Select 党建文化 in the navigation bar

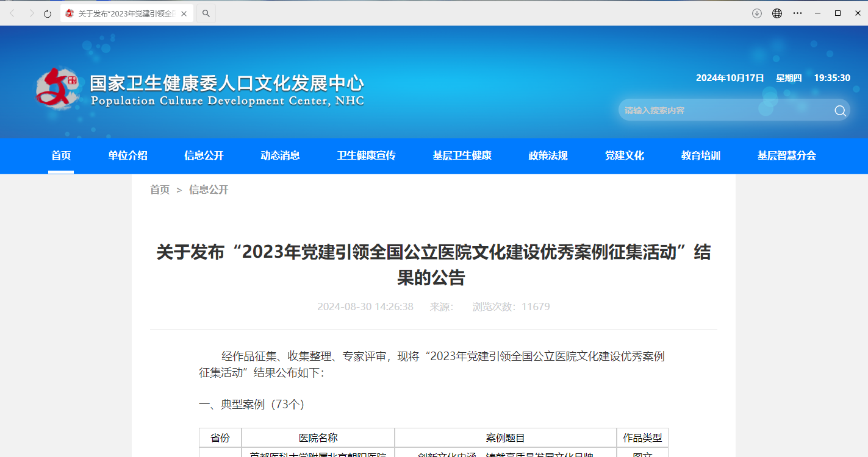(x=624, y=155)
